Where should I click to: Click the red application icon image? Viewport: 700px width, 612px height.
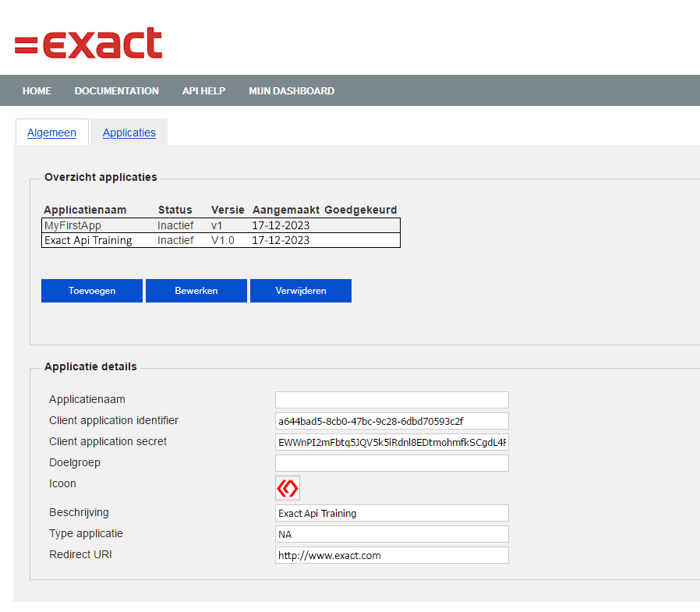[x=288, y=488]
